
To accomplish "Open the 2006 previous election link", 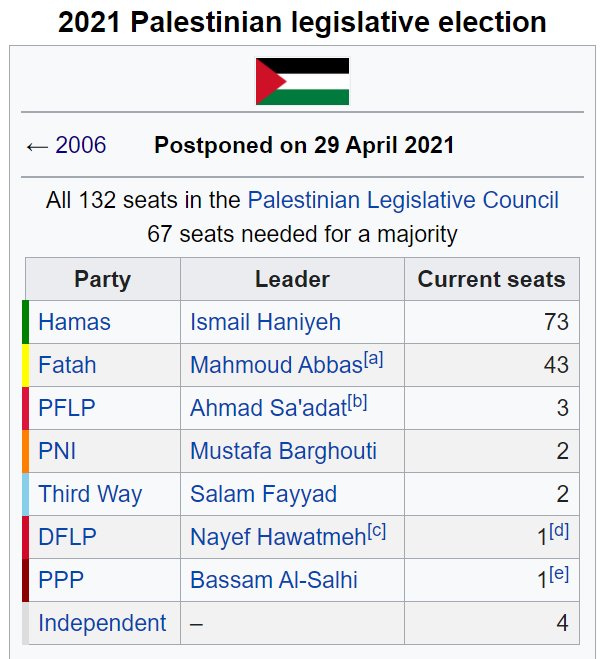I will pos(81,145).
